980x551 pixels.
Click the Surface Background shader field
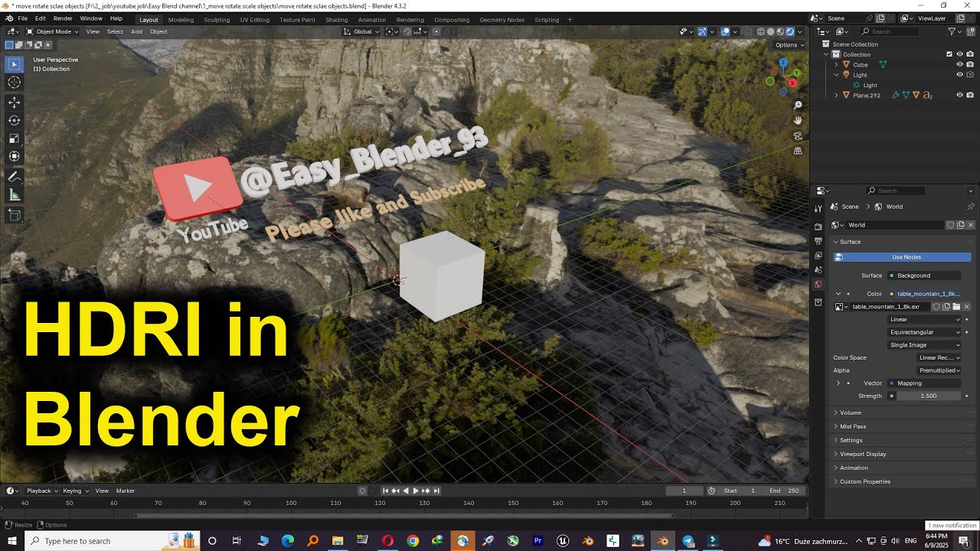[925, 275]
